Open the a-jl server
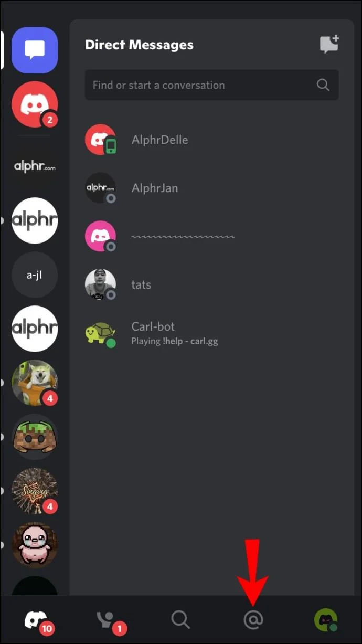 [35, 275]
